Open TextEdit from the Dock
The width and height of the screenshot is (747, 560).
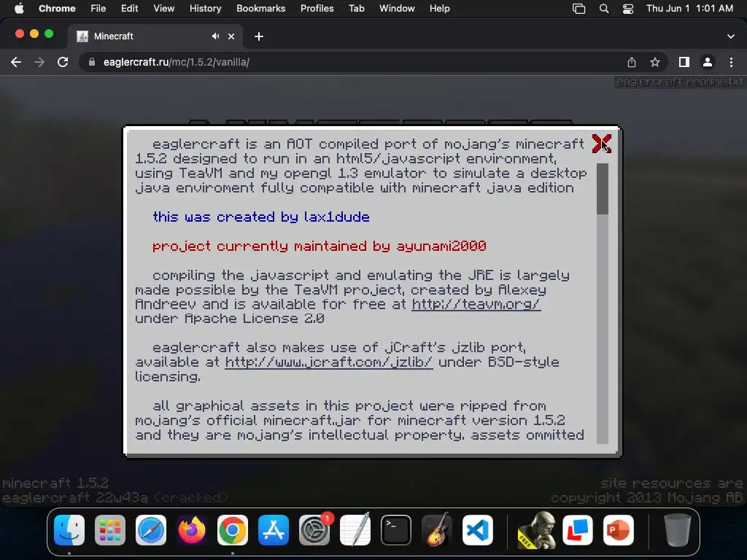[355, 530]
